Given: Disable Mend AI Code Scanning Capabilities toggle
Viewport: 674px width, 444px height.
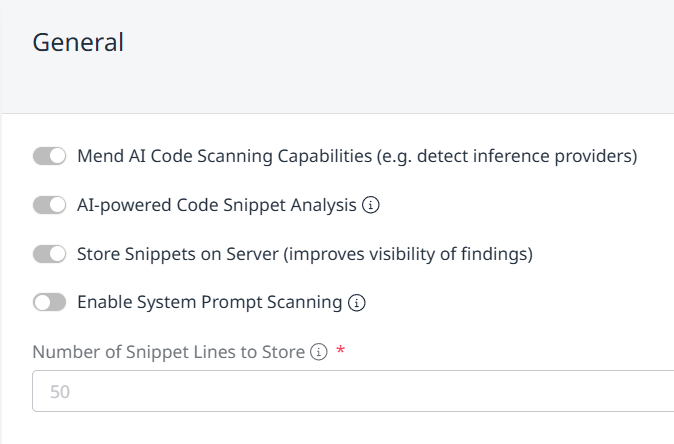Looking at the screenshot, I should 49,156.
